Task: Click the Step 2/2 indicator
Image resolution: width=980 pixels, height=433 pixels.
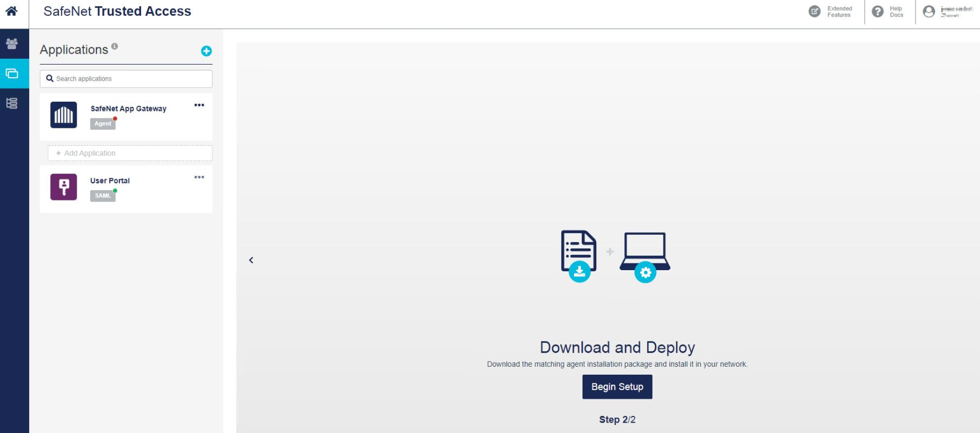Action: point(617,419)
